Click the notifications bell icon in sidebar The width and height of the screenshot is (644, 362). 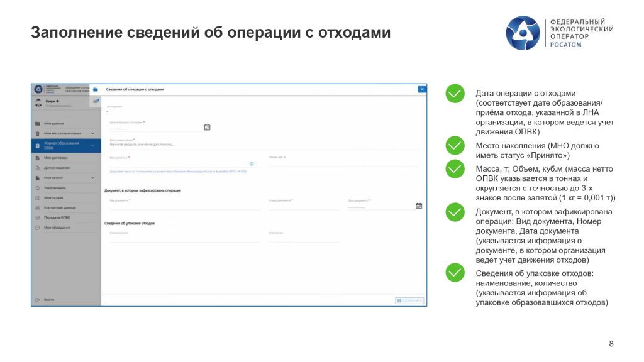point(38,188)
